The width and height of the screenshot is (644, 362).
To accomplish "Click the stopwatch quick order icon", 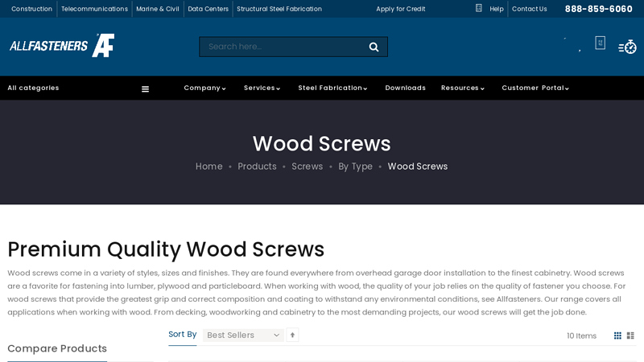I will point(627,47).
